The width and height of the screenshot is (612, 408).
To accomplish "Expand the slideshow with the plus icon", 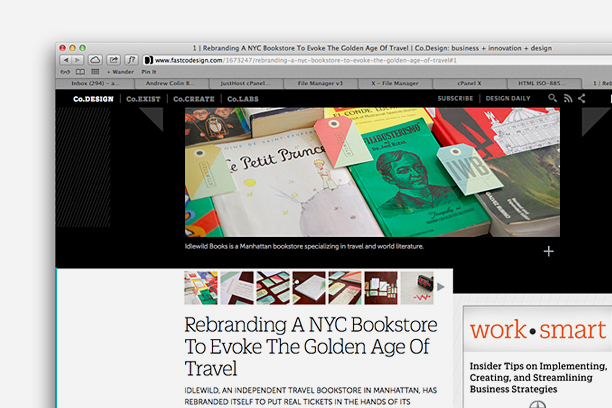I will pos(548,251).
